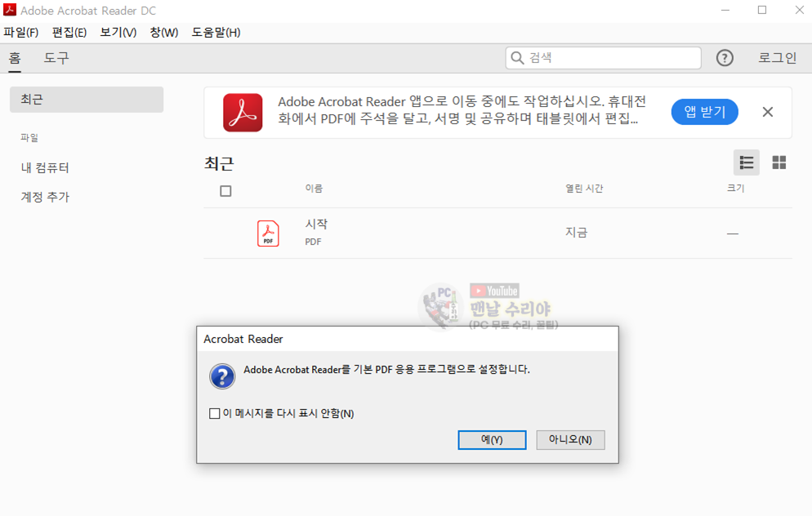The height and width of the screenshot is (516, 812).
Task: Tick the select-all checkbox in file list header
Action: click(x=225, y=191)
